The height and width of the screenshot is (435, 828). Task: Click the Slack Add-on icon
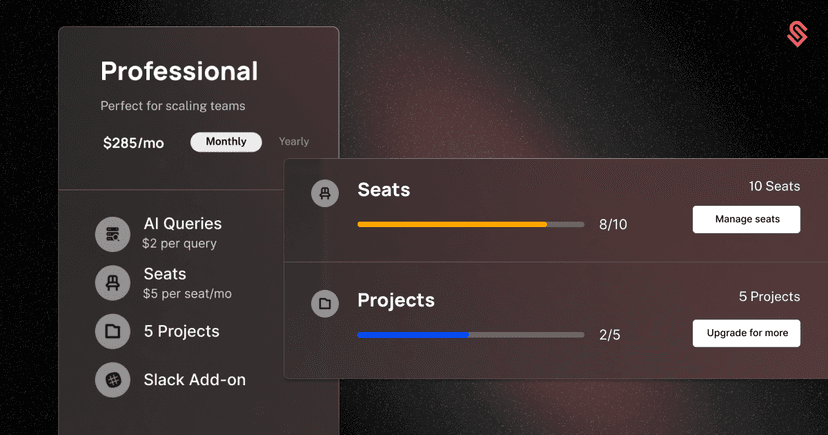pyautogui.click(x=113, y=380)
